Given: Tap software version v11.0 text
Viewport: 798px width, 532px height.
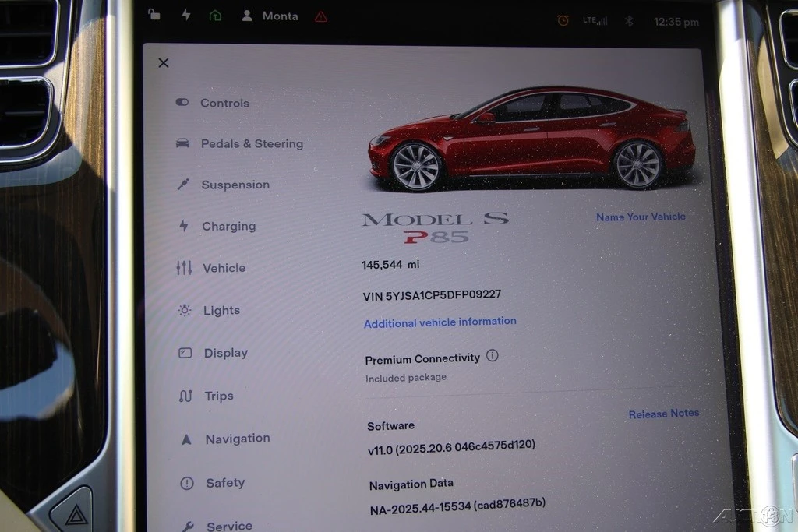Looking at the screenshot, I should pyautogui.click(x=451, y=447).
